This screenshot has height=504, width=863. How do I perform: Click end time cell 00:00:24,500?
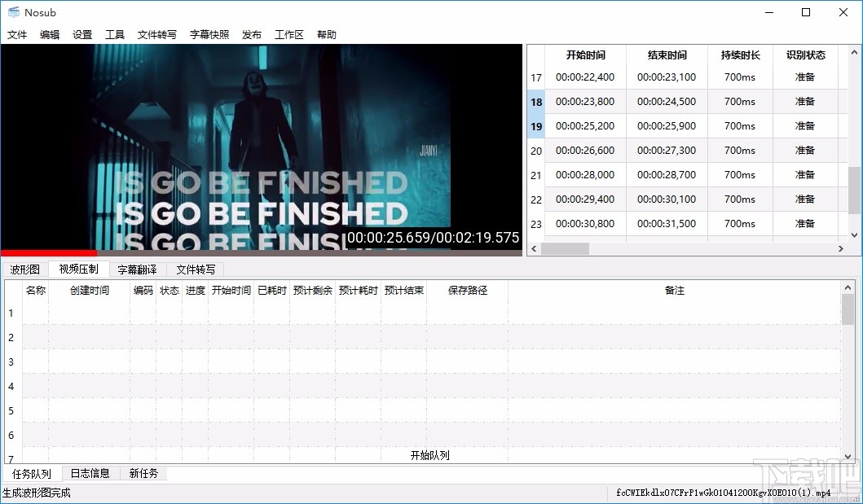click(667, 101)
